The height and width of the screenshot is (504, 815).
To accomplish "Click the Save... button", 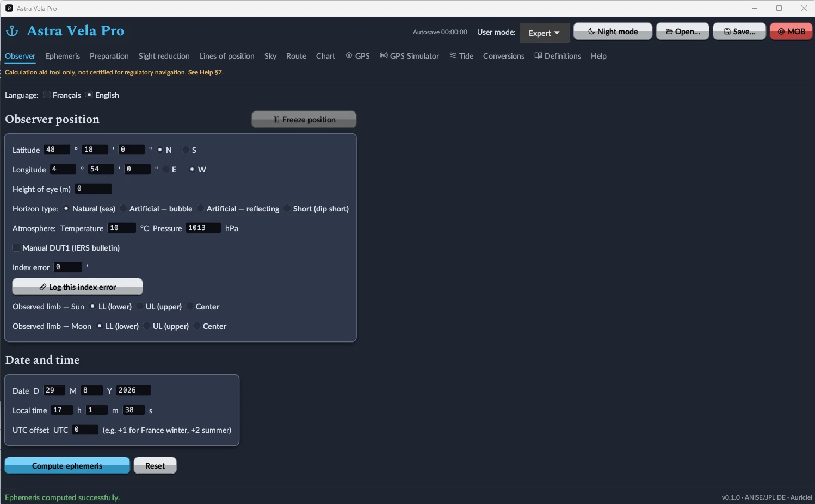I will pos(739,32).
